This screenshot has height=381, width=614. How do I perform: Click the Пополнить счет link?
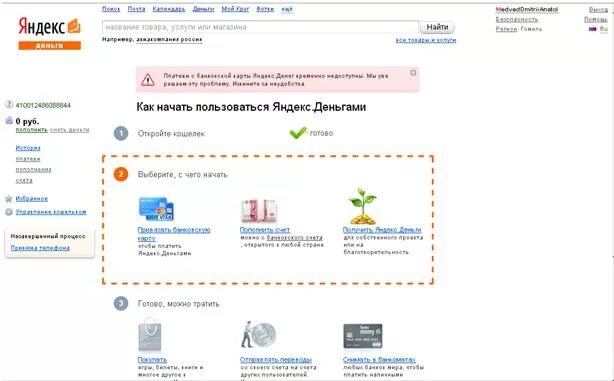click(265, 230)
